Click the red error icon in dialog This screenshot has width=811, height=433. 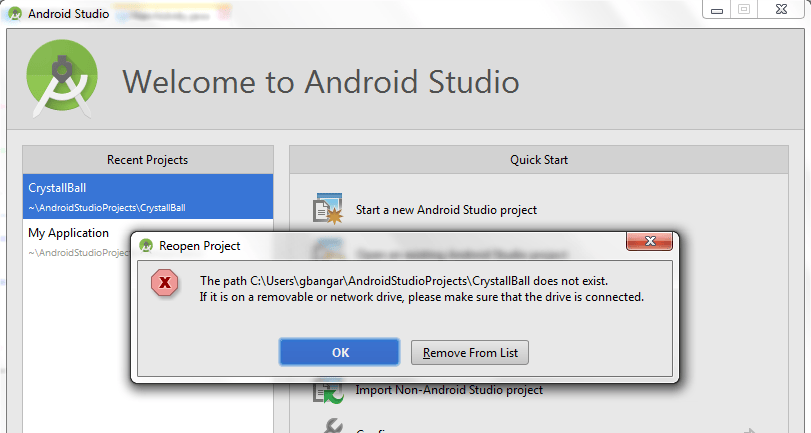[x=165, y=282]
